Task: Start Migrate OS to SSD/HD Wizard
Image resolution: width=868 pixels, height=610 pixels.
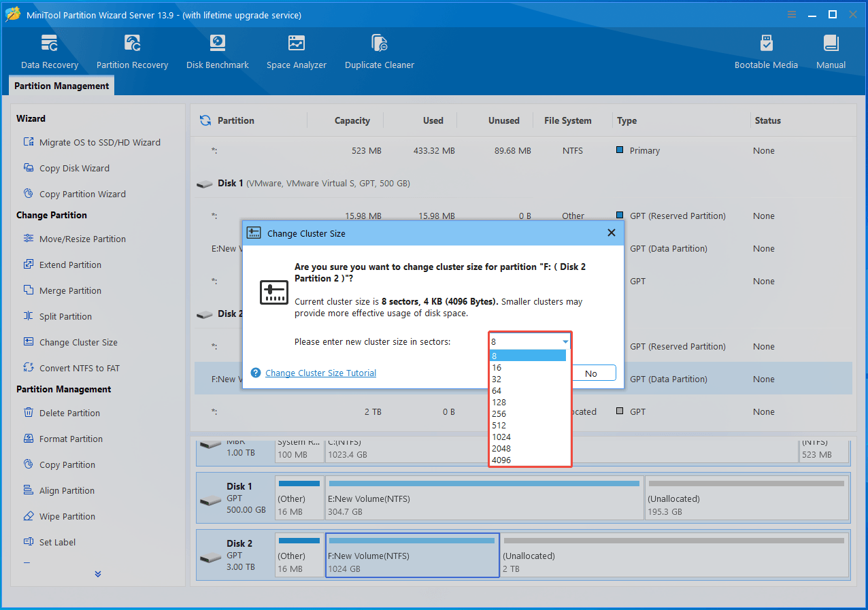Action: tap(93, 142)
